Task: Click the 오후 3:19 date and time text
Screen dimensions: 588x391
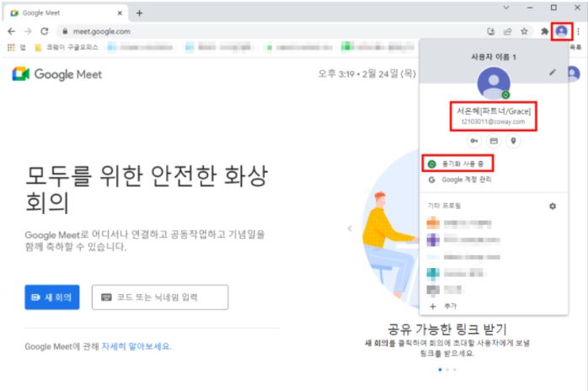Action: 366,73
